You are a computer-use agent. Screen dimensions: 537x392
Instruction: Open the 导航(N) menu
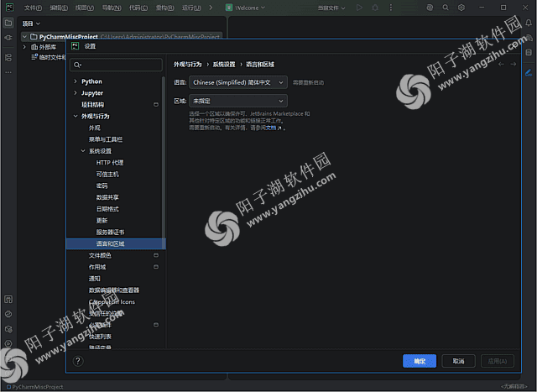click(112, 8)
